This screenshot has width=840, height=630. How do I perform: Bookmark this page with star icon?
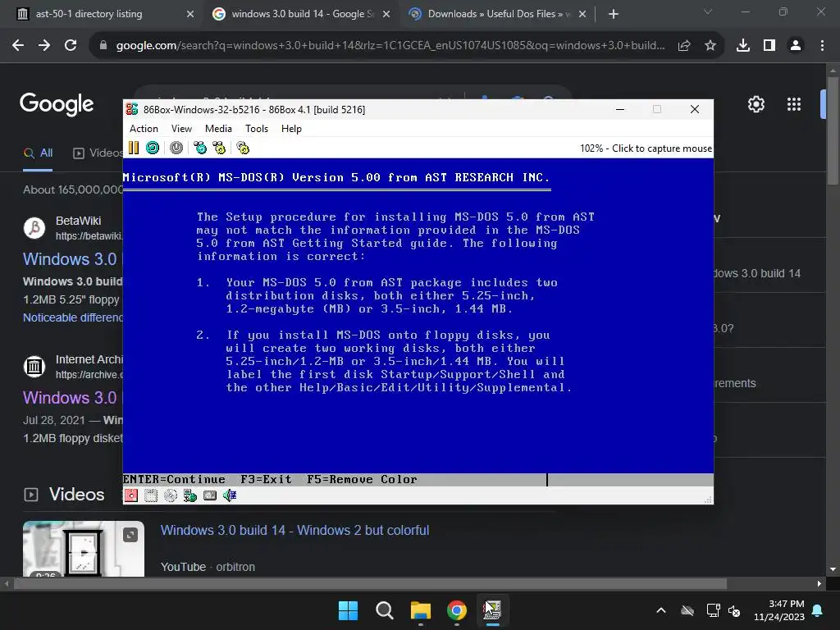click(x=710, y=46)
